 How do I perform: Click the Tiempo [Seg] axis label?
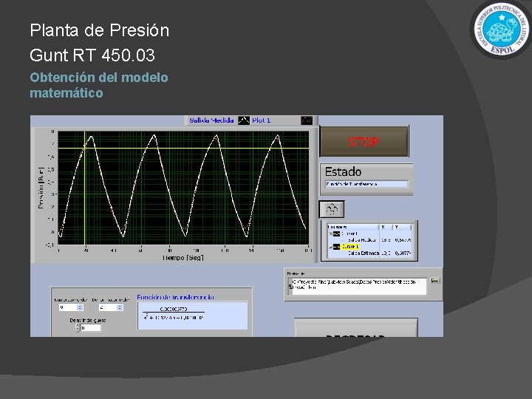[x=183, y=258]
